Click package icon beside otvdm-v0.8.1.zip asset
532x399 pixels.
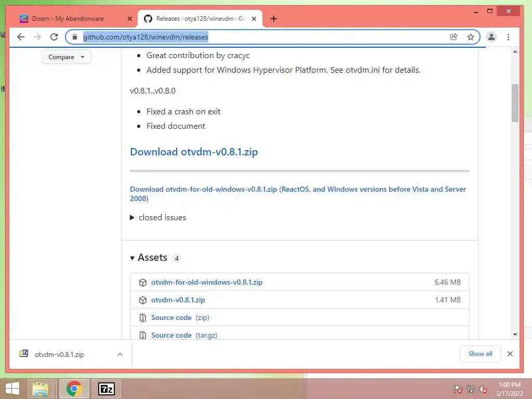pos(143,300)
